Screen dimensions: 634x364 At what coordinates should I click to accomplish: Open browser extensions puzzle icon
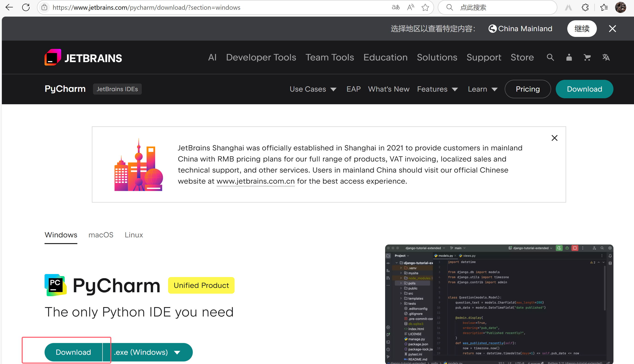click(585, 8)
